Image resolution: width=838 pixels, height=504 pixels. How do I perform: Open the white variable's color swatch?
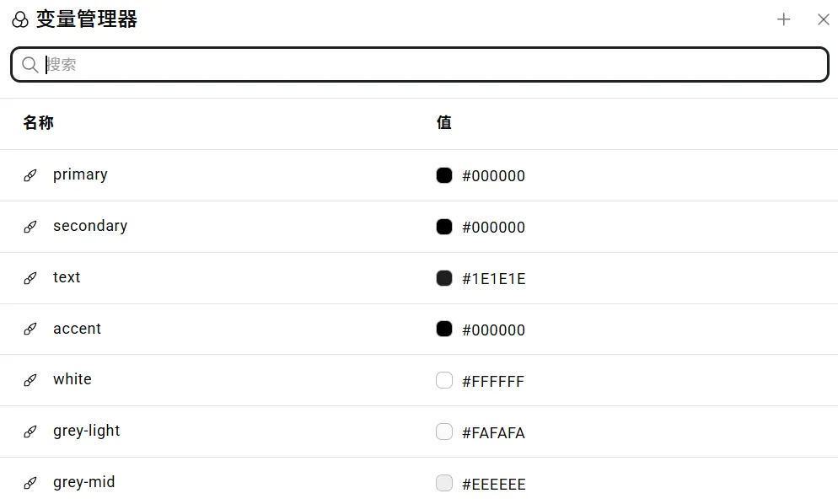[x=444, y=380]
